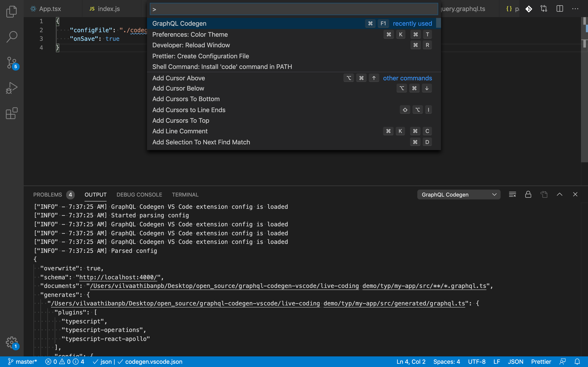This screenshot has width=588, height=367.
Task: Open the Spaces: 4 indentation selector
Action: (x=446, y=361)
